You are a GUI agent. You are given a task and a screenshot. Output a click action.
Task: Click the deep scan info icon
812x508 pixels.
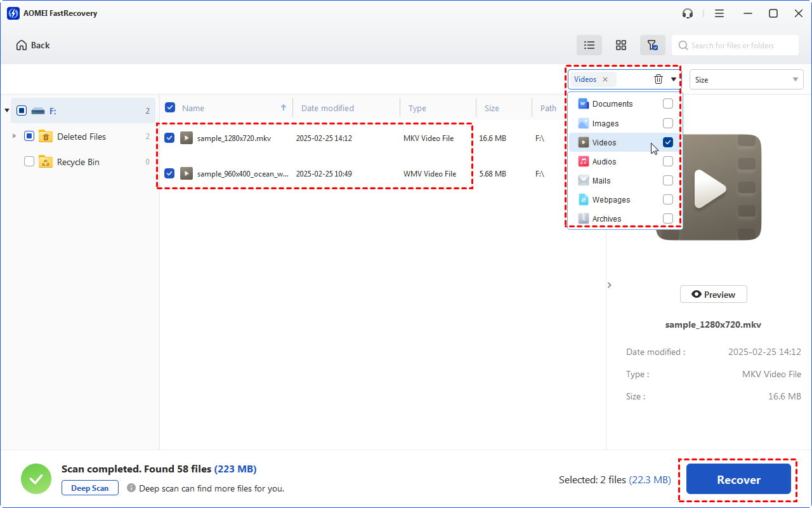[131, 488]
